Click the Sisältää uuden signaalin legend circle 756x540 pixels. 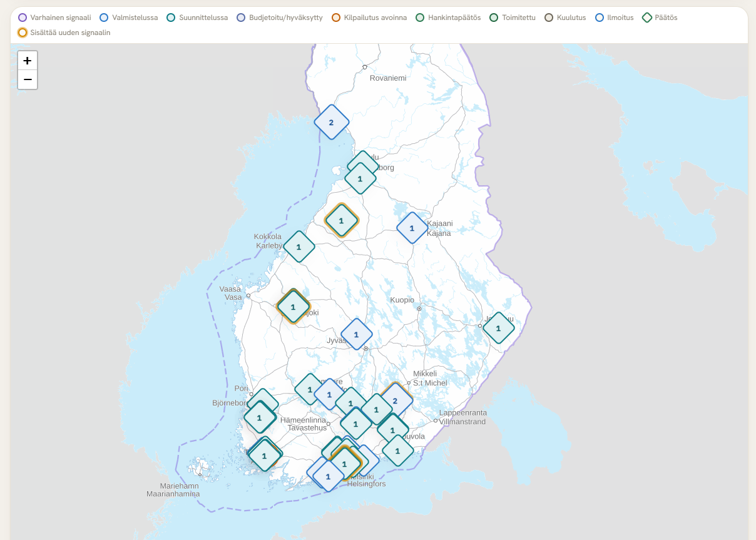pyautogui.click(x=23, y=32)
